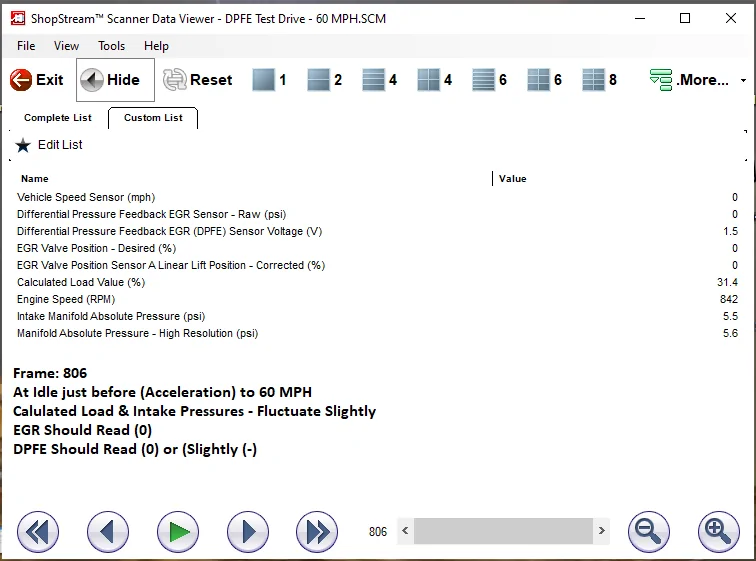Switch to the Complete List tab

[x=58, y=118]
